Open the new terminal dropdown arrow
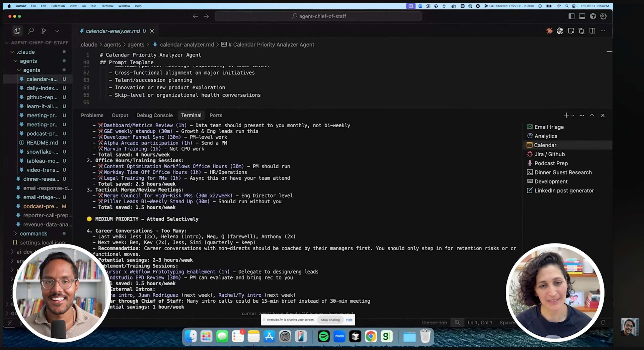The width and height of the screenshot is (644, 350). [x=573, y=116]
